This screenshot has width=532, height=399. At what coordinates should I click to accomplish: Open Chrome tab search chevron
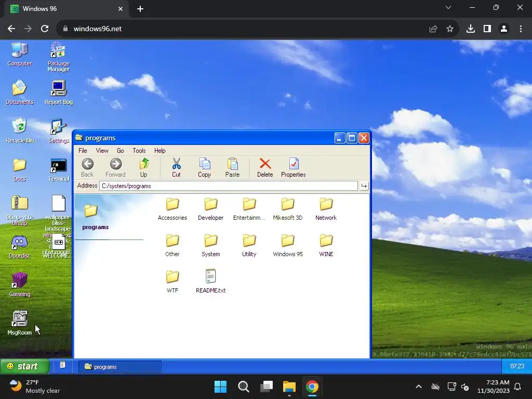pos(448,7)
